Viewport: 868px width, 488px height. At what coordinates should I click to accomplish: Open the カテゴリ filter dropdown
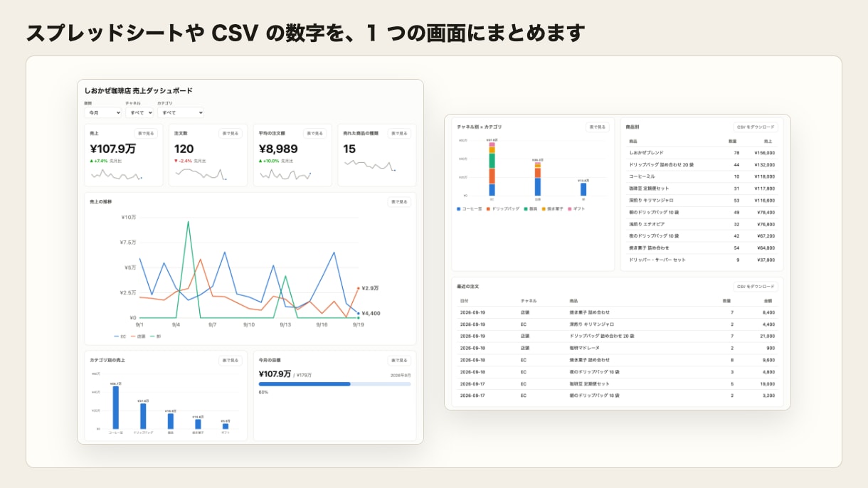coord(181,112)
